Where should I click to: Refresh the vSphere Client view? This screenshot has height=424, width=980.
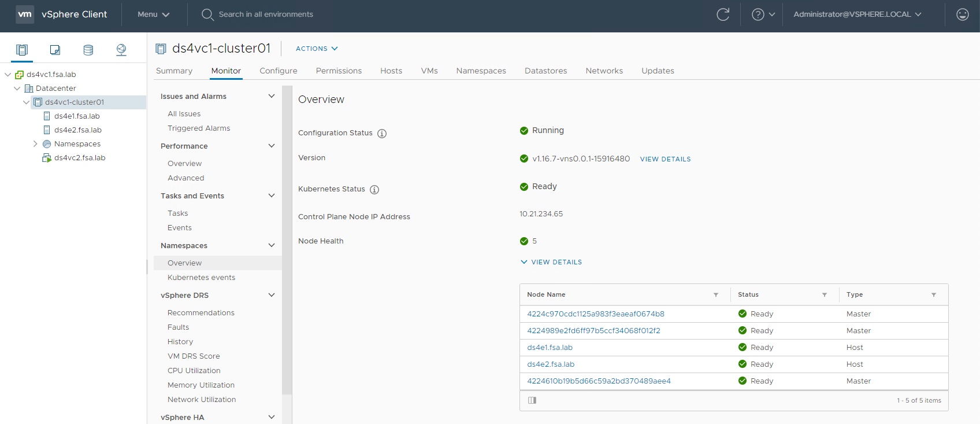coord(723,14)
